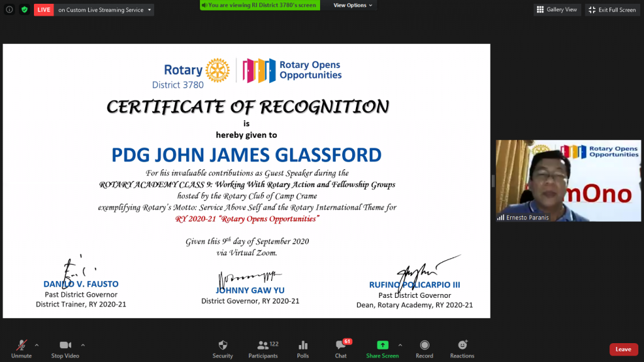Expand video options arrow next to Stop Video

click(83, 345)
